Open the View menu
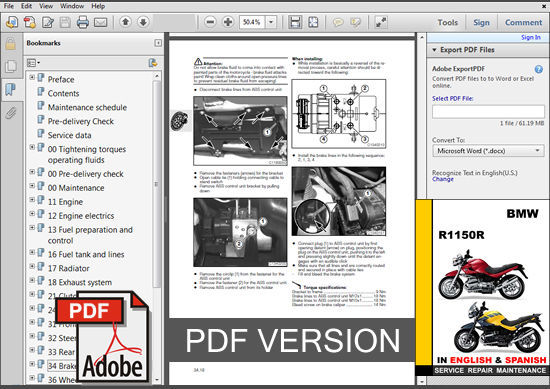The image size is (550, 389). (x=46, y=6)
